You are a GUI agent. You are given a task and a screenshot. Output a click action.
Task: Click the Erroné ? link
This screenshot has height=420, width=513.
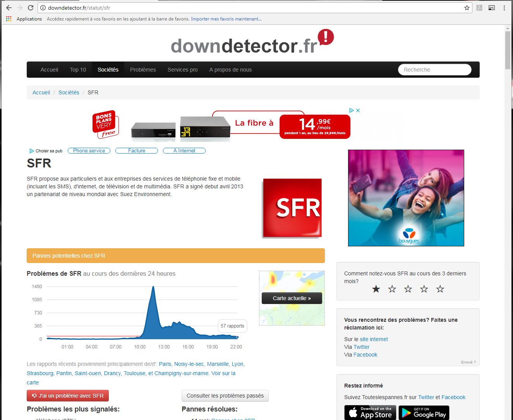[x=468, y=362]
